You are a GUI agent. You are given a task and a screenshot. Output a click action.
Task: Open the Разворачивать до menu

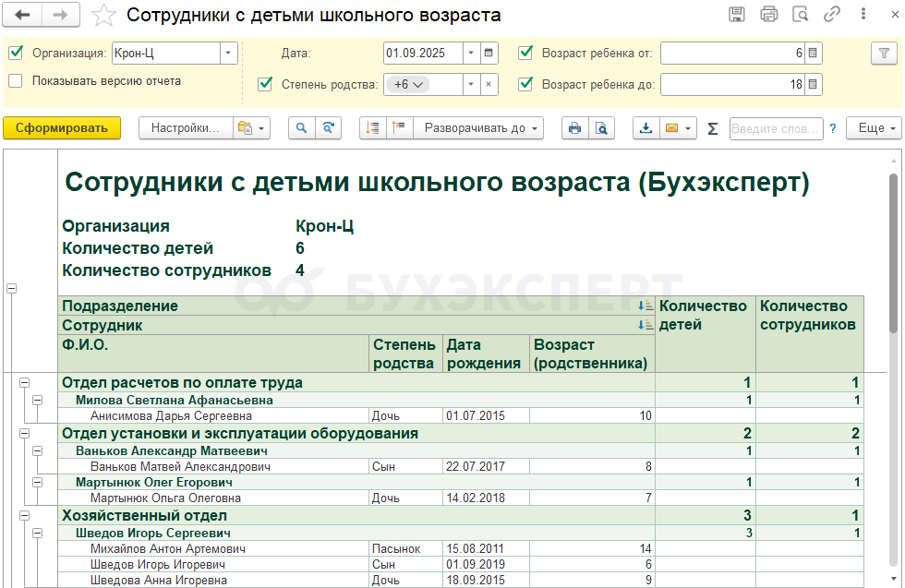click(480, 128)
